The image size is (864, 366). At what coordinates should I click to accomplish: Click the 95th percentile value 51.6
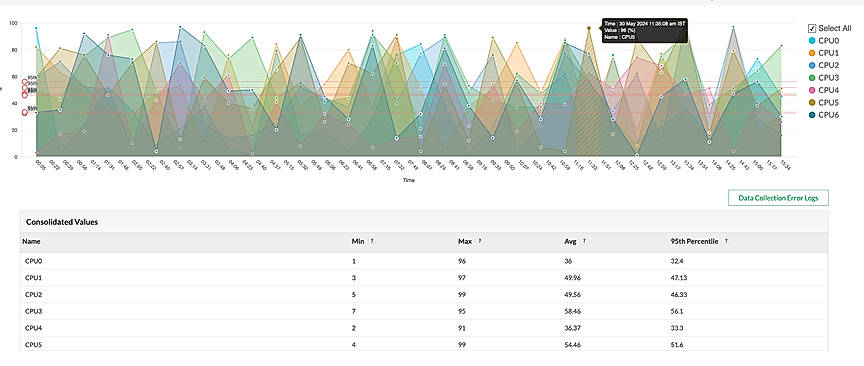677,345
